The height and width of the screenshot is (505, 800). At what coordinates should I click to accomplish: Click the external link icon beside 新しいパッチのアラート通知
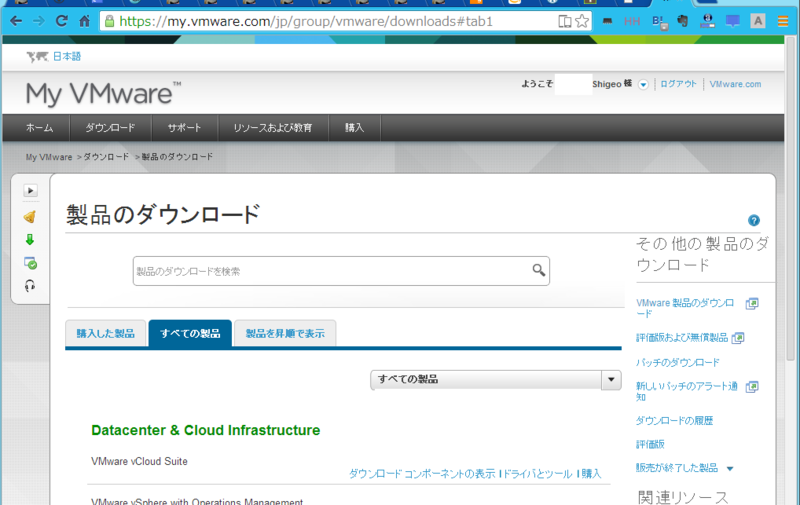point(752,387)
